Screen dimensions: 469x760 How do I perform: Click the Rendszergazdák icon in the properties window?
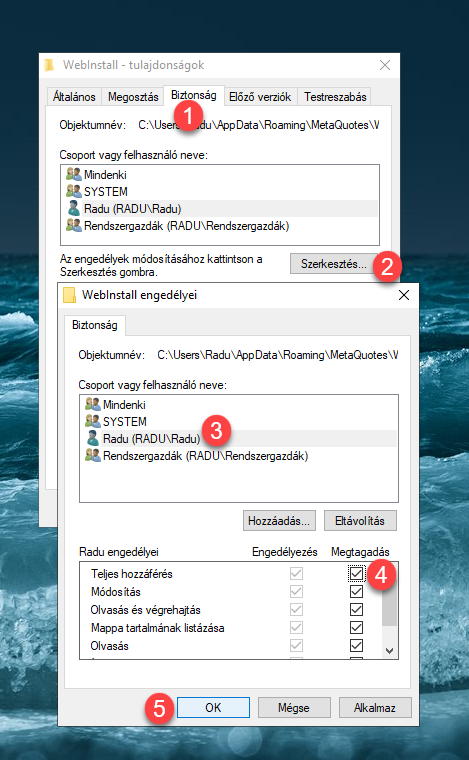[74, 225]
